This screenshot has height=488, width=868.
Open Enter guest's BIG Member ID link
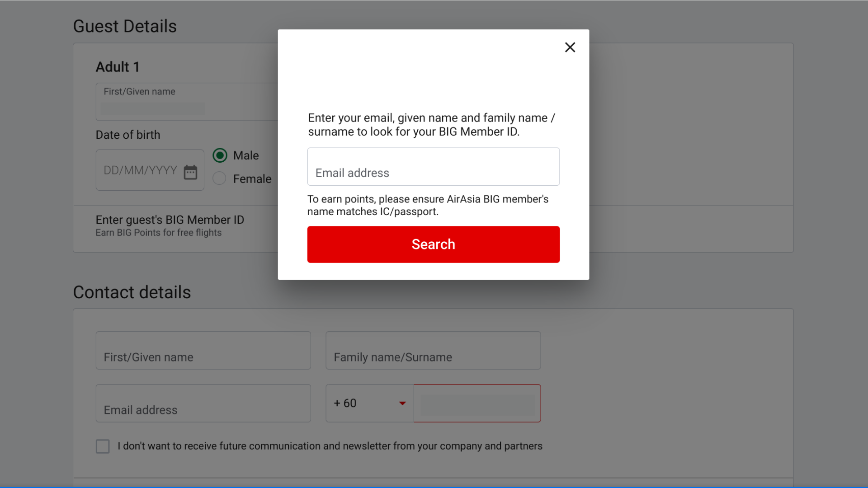tap(170, 220)
